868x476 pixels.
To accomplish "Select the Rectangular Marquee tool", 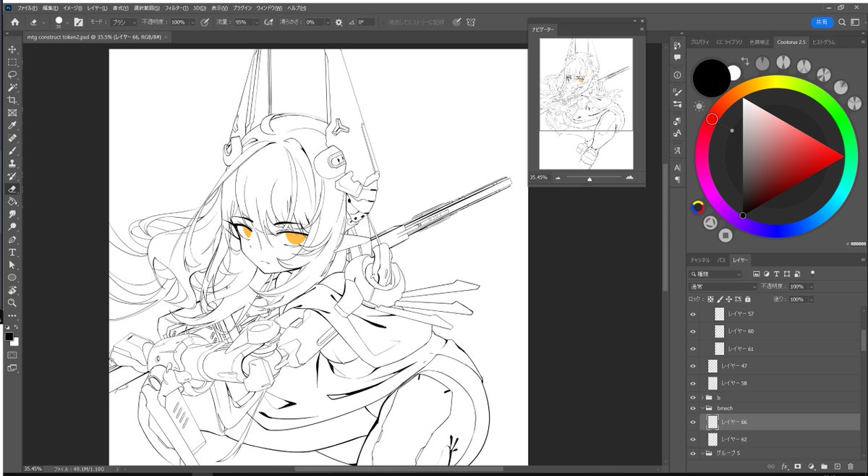I will pyautogui.click(x=12, y=62).
